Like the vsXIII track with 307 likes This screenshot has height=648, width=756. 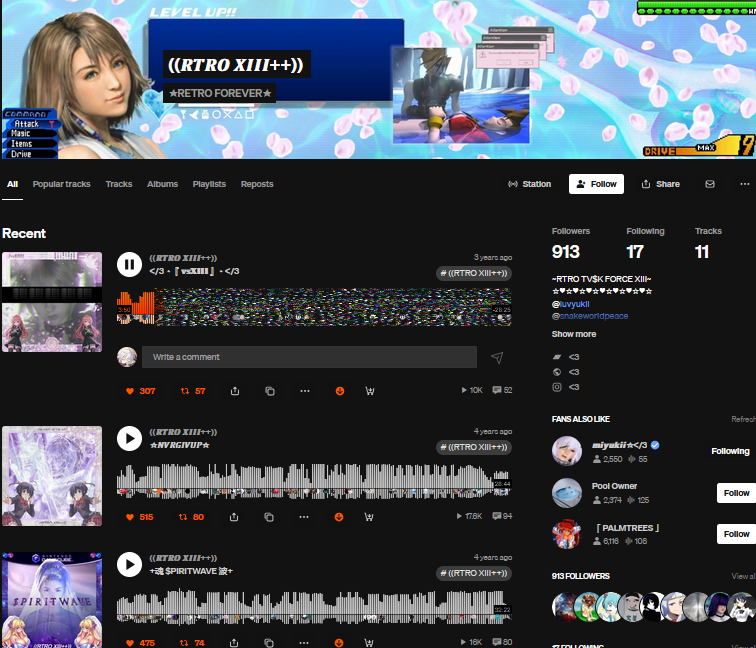140,391
